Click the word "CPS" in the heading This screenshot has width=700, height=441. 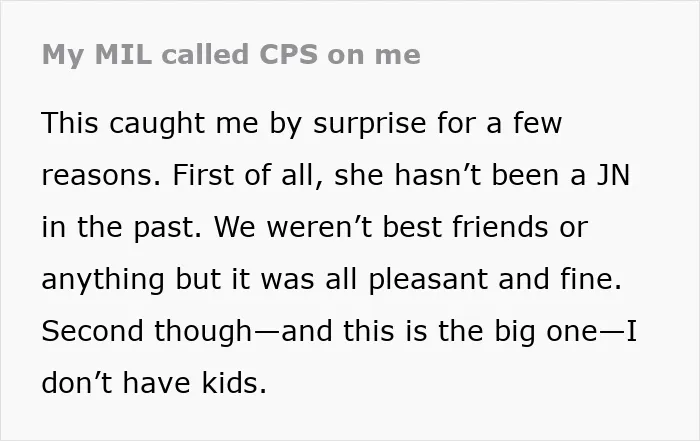[x=288, y=54]
